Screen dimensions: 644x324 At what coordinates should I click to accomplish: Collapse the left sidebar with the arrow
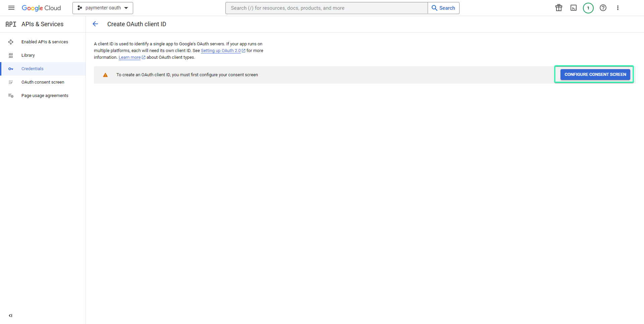click(10, 316)
